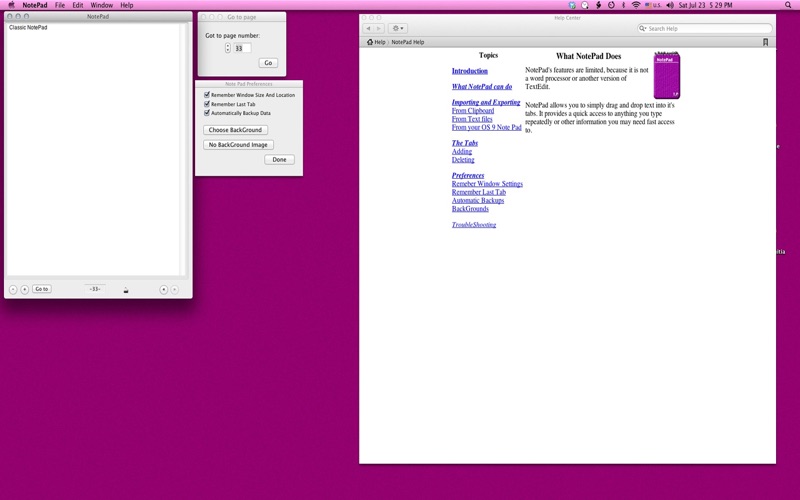
Task: Click the Bluetooth menu bar icon
Action: [623, 5]
